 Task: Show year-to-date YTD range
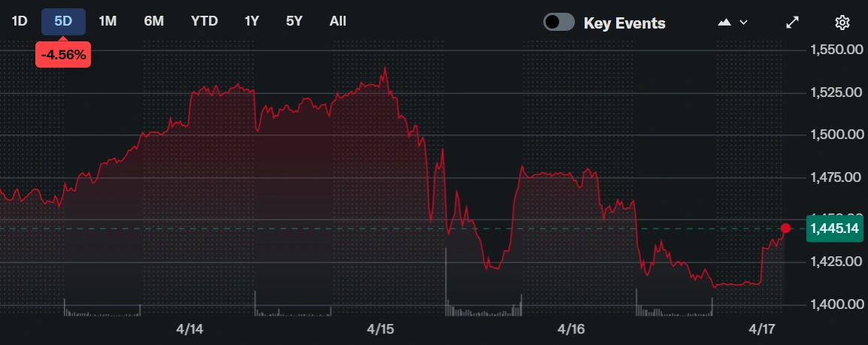tap(204, 21)
